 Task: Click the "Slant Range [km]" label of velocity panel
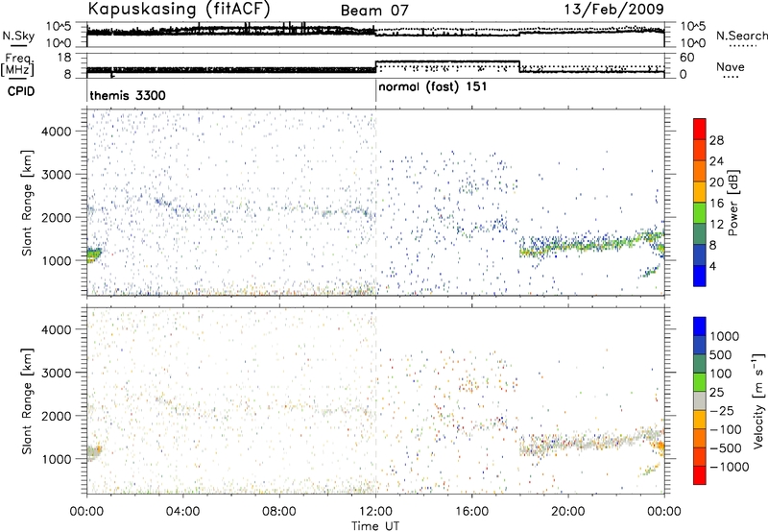tap(27, 400)
